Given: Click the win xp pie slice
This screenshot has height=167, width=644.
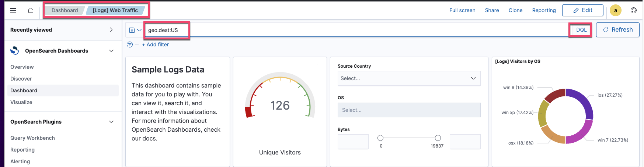Looking at the screenshot, I should [x=542, y=114].
